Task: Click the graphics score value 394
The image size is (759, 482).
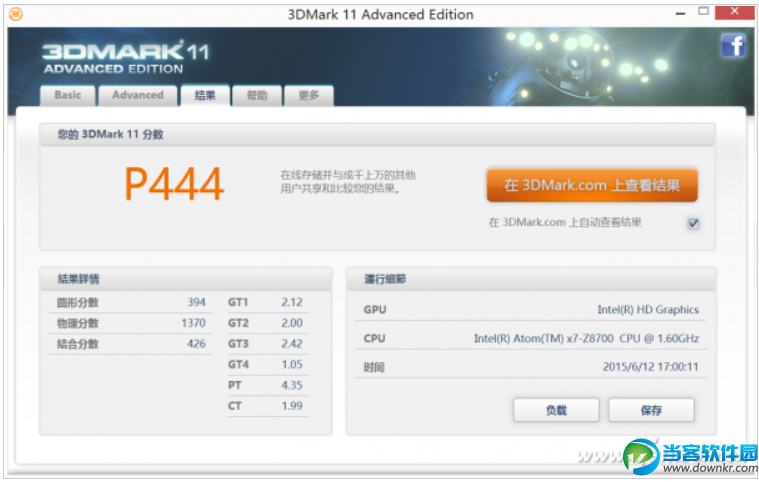Action: 197,302
